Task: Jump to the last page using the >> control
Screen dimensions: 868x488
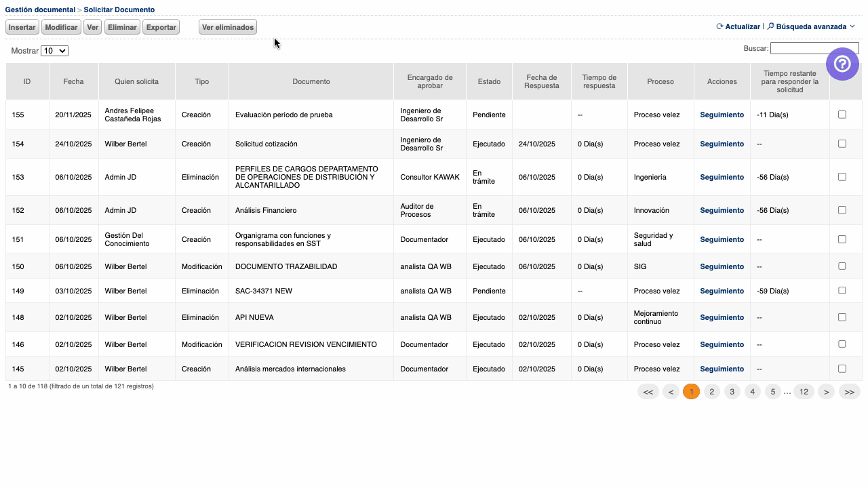Action: (x=849, y=392)
